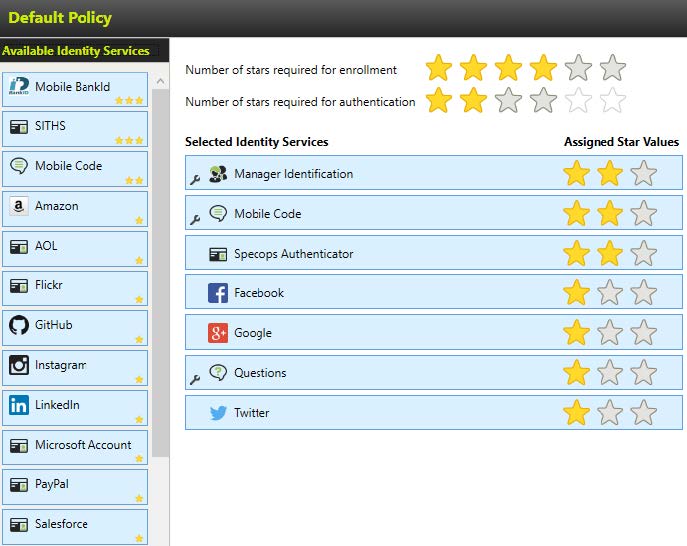Set enrollment requirement to five stars
The height and width of the screenshot is (546, 687).
[578, 67]
